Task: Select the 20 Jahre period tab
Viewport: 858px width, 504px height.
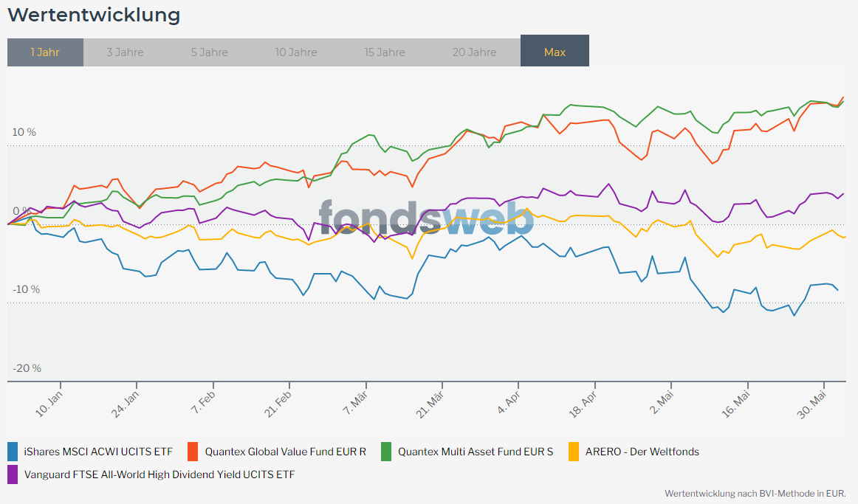Action: click(x=475, y=52)
